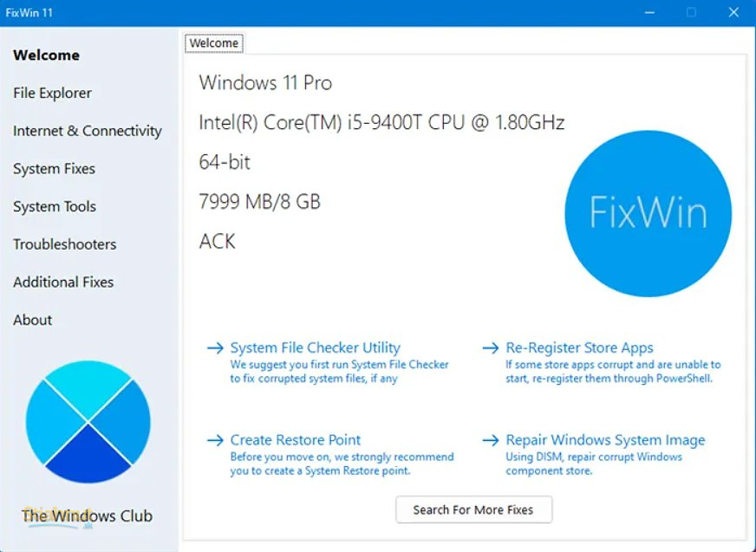This screenshot has height=552, width=756.
Task: Click the arrow icon beside System File Checker Utility
Action: tap(215, 347)
